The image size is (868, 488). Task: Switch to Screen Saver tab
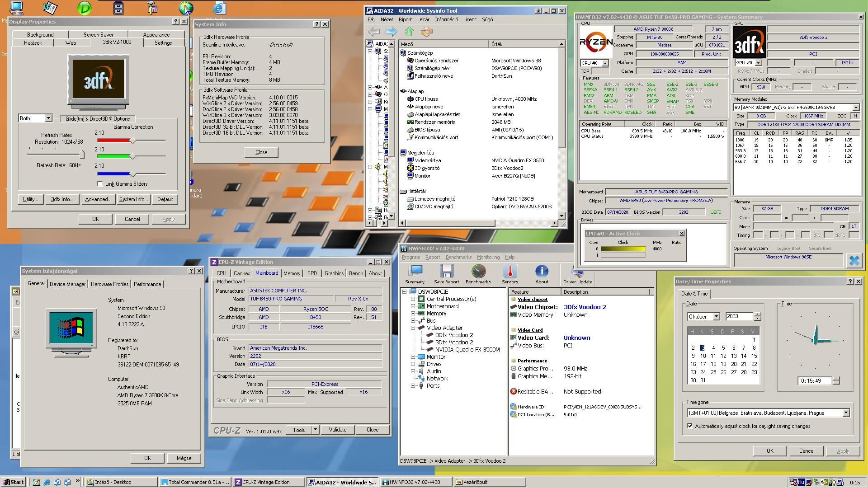point(98,35)
